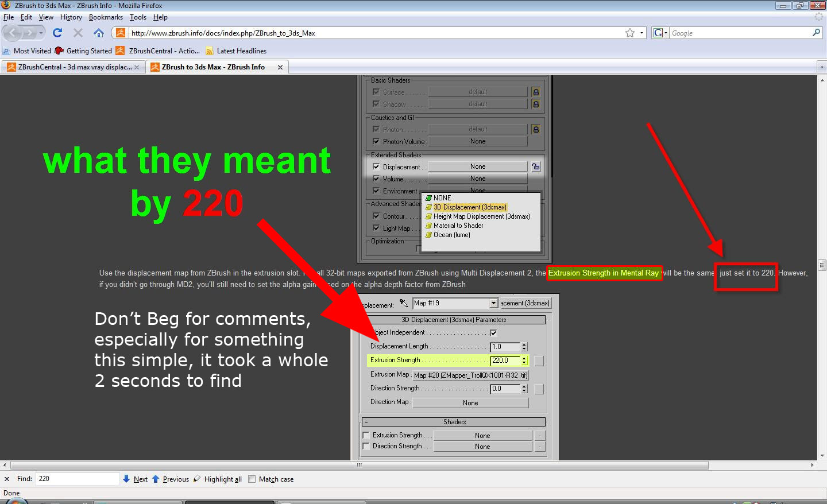
Task: Open the address bar history dropdown
Action: click(x=641, y=33)
